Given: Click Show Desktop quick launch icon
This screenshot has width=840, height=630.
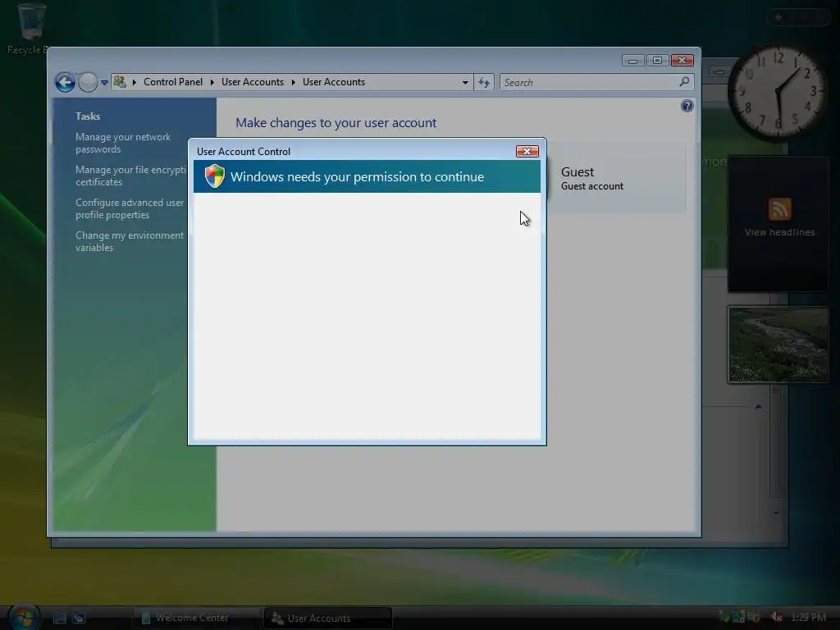Looking at the screenshot, I should pos(59,619).
